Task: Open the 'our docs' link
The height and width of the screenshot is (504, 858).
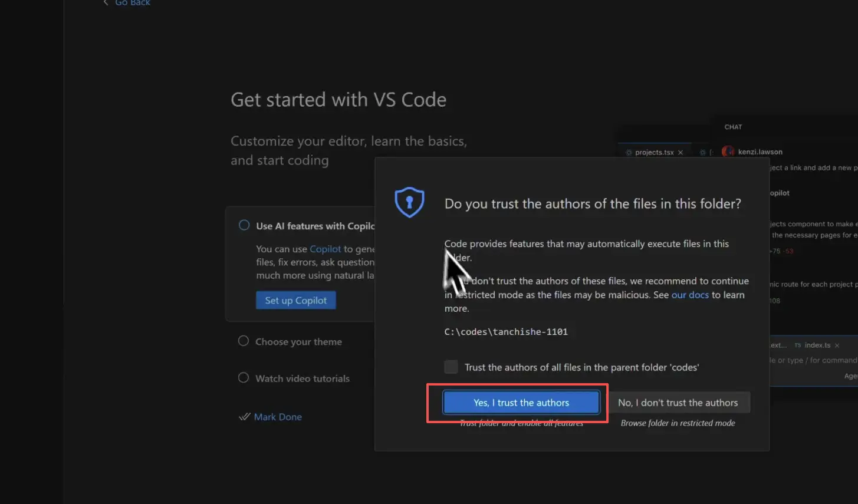Action: (x=690, y=295)
